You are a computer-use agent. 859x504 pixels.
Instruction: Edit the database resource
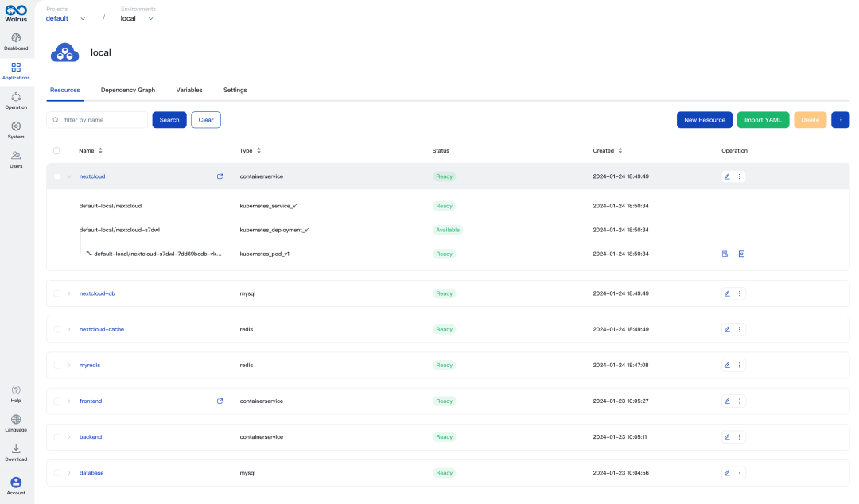727,473
